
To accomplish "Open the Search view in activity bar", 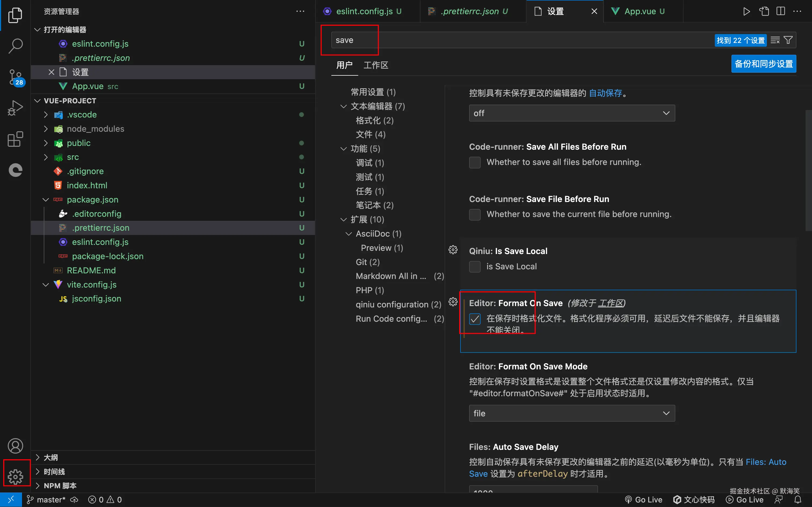I will pos(15,46).
